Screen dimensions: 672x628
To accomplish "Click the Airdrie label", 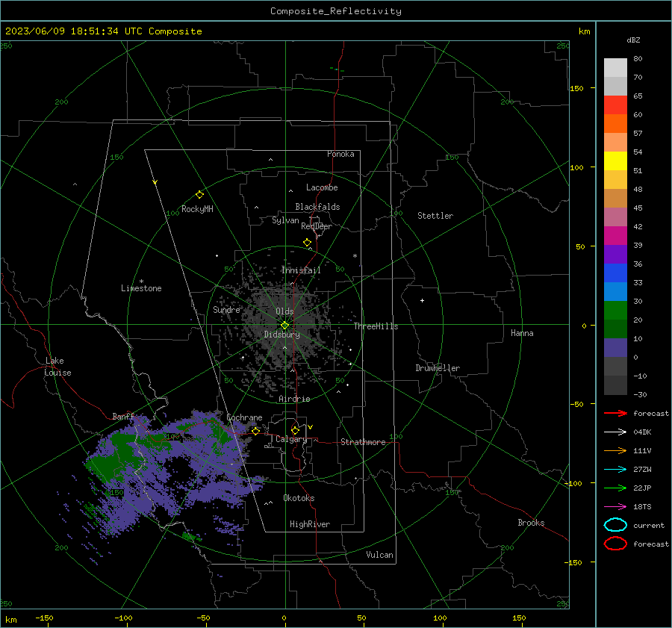I will 294,399.
